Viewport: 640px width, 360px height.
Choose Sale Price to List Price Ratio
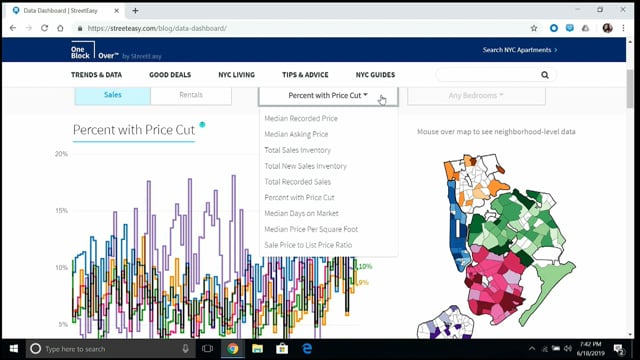point(308,245)
